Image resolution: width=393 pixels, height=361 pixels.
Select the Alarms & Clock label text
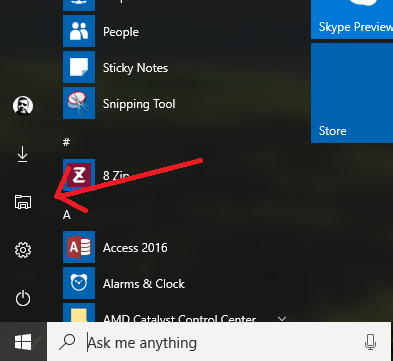(144, 284)
